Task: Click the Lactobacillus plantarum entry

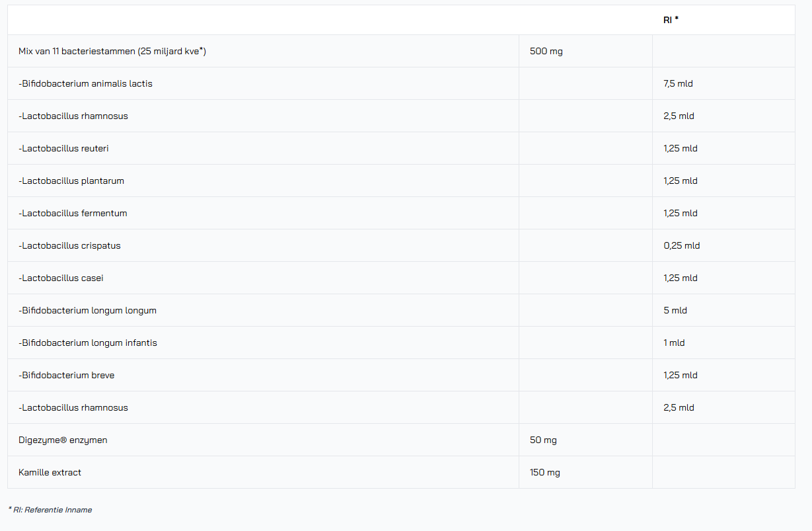Action: coord(71,181)
